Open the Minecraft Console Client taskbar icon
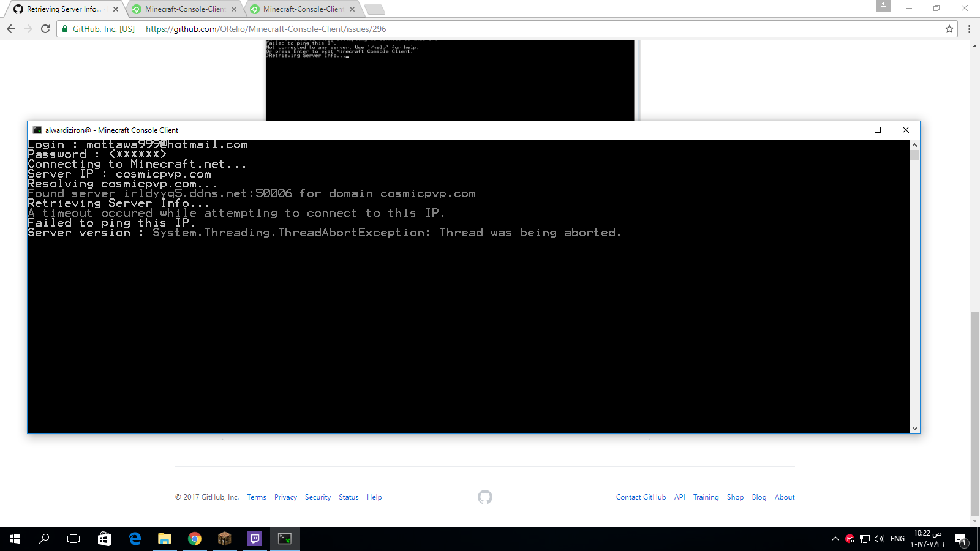This screenshot has width=980, height=551. (x=285, y=539)
